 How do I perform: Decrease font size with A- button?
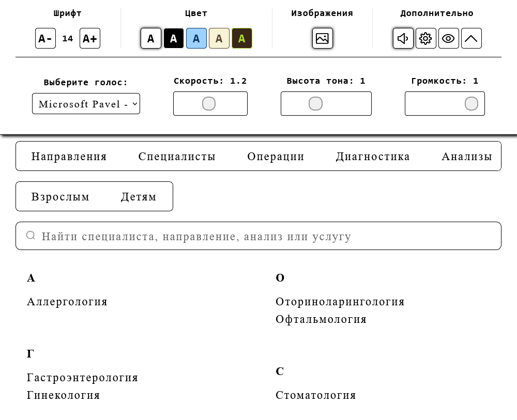tap(45, 38)
